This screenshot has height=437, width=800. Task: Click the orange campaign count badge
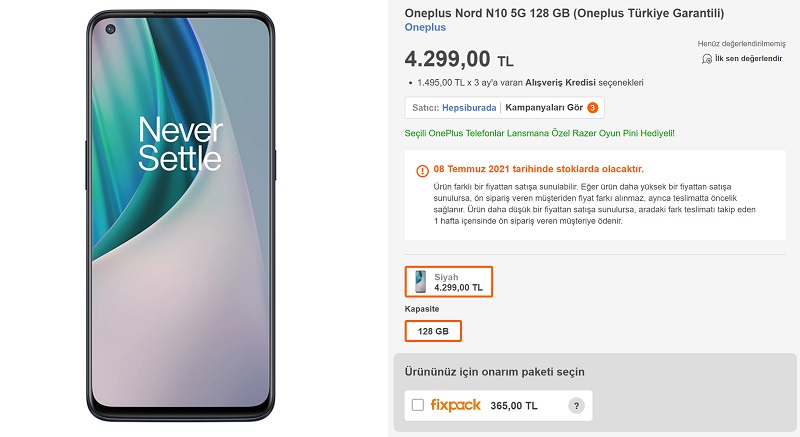point(593,107)
